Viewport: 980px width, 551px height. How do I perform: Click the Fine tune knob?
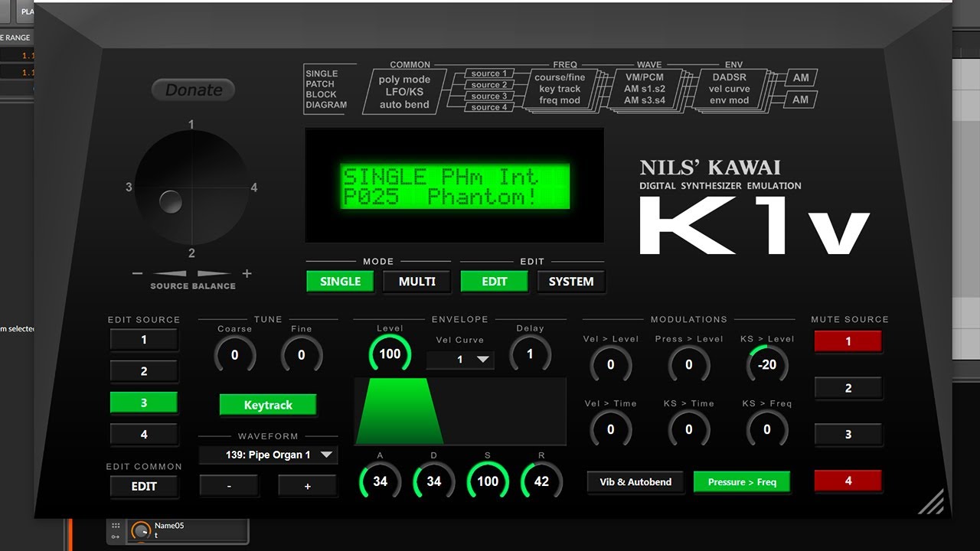pyautogui.click(x=302, y=355)
